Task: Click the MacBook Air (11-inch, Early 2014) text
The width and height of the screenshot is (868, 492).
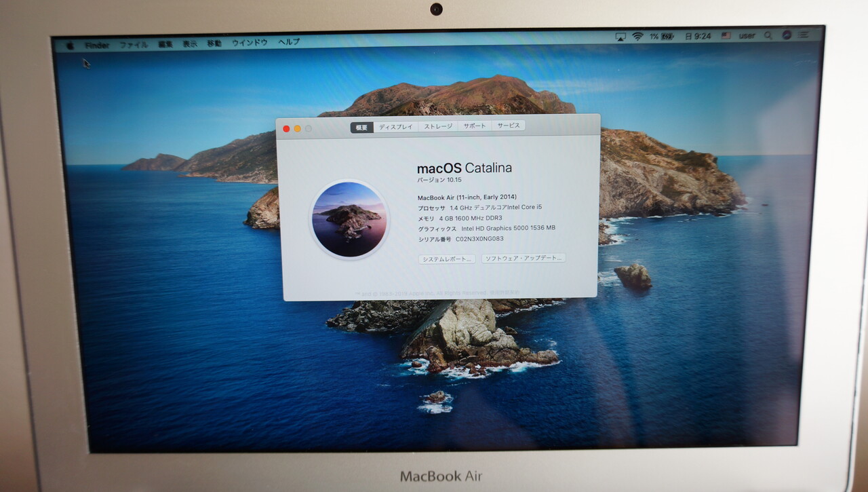Action: click(x=467, y=197)
